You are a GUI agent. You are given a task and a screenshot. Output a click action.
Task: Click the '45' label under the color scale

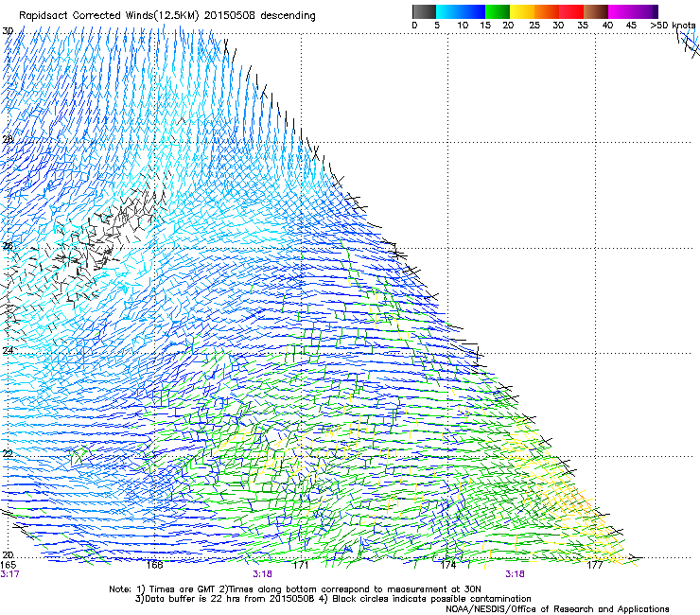coord(631,26)
